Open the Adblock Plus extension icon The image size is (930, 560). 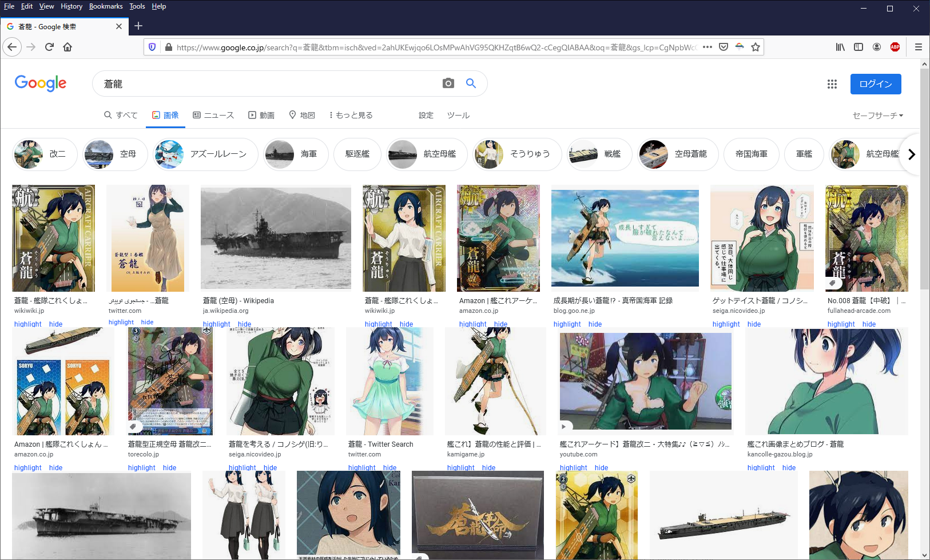(895, 47)
